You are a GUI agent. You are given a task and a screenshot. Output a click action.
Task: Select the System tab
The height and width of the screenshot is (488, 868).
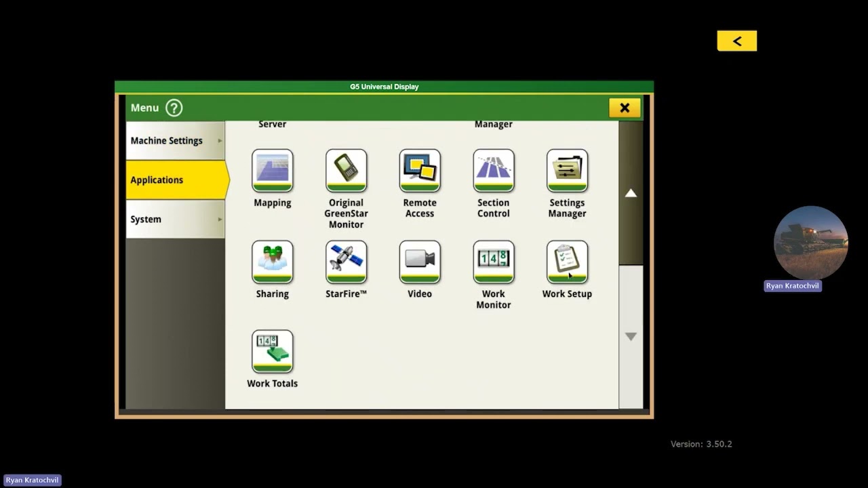pyautogui.click(x=175, y=219)
